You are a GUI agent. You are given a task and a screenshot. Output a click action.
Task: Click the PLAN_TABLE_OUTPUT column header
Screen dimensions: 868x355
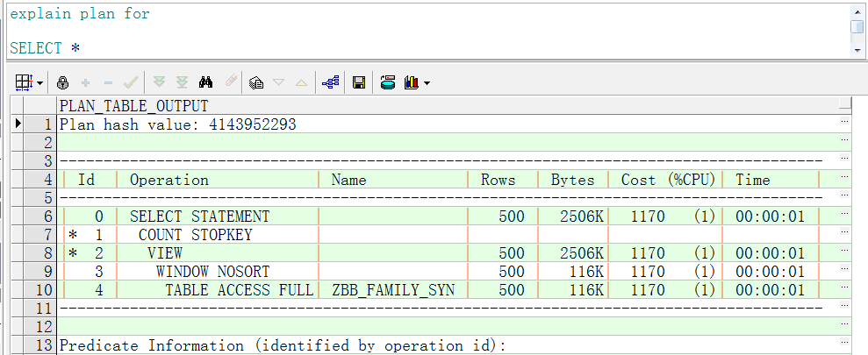[x=133, y=106]
